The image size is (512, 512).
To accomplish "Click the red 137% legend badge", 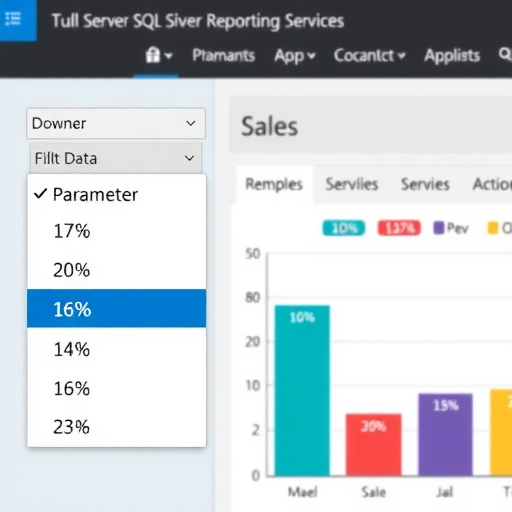I will coord(399,228).
